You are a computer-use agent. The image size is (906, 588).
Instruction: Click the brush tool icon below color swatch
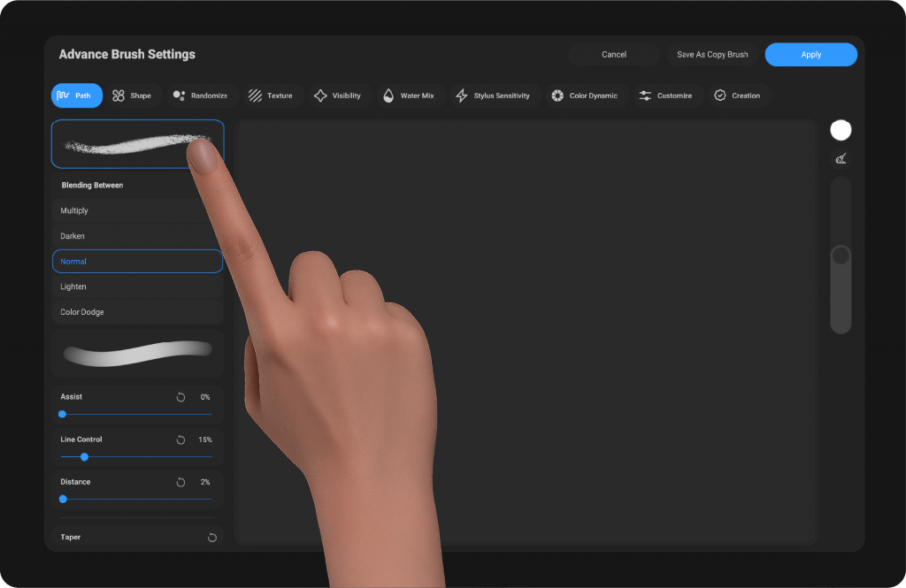point(841,159)
